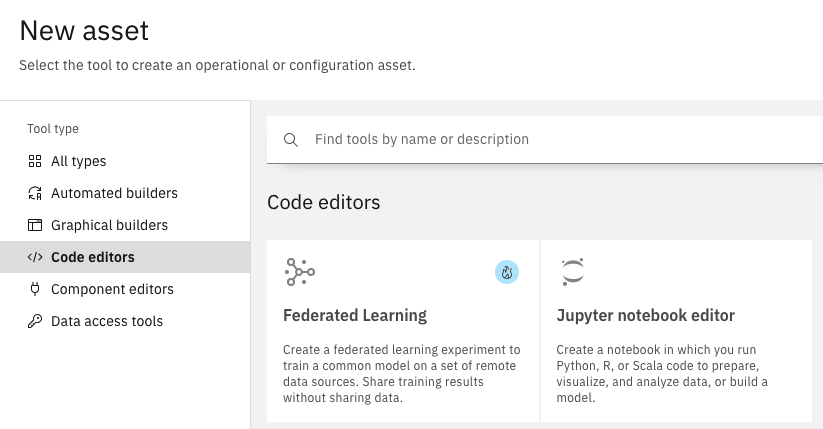
Task: Click the Graphical builders layout icon
Action: 35,225
